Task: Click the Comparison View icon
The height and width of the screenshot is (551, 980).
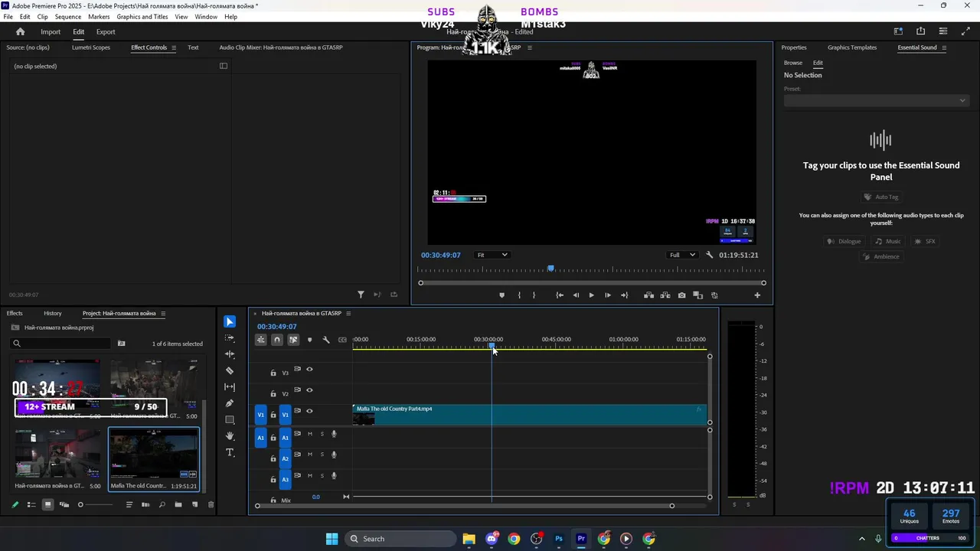Action: pyautogui.click(x=697, y=295)
